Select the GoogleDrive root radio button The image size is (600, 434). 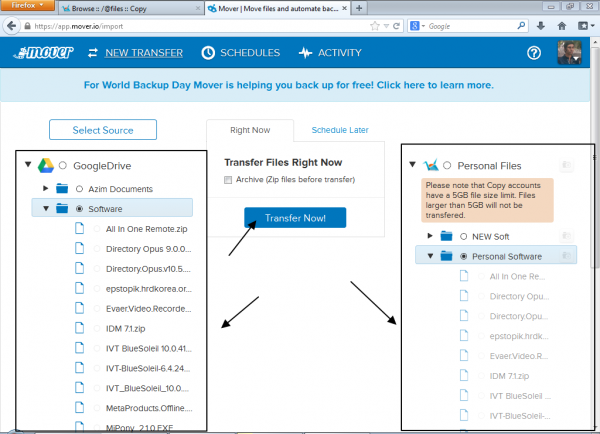(x=63, y=165)
